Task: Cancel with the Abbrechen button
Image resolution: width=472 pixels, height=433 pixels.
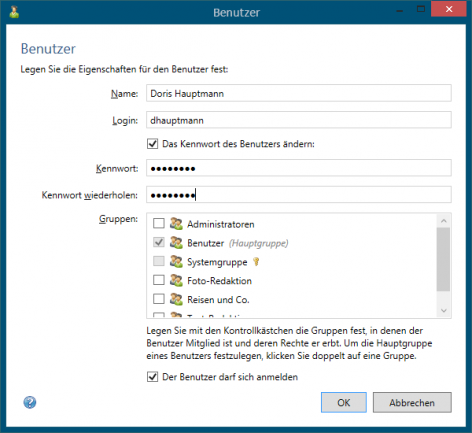Action: click(412, 402)
